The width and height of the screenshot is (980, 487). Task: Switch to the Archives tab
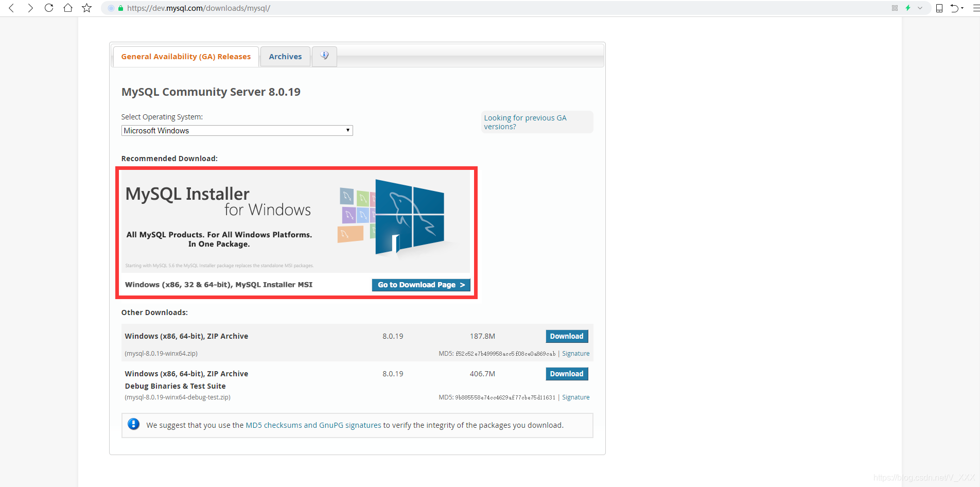pyautogui.click(x=285, y=57)
